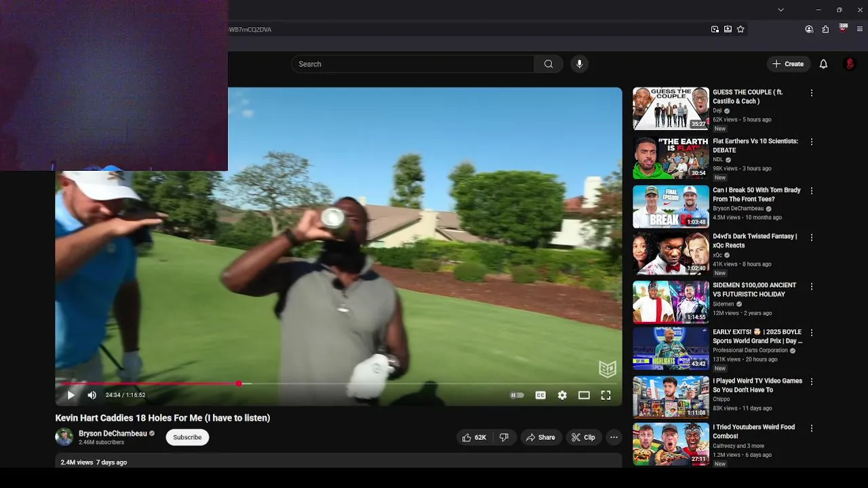The image size is (868, 488).
Task: Enter fullscreen mode
Action: [606, 395]
